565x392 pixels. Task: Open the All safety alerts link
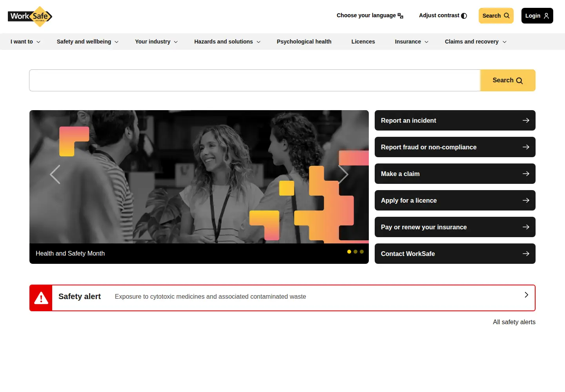(514, 322)
